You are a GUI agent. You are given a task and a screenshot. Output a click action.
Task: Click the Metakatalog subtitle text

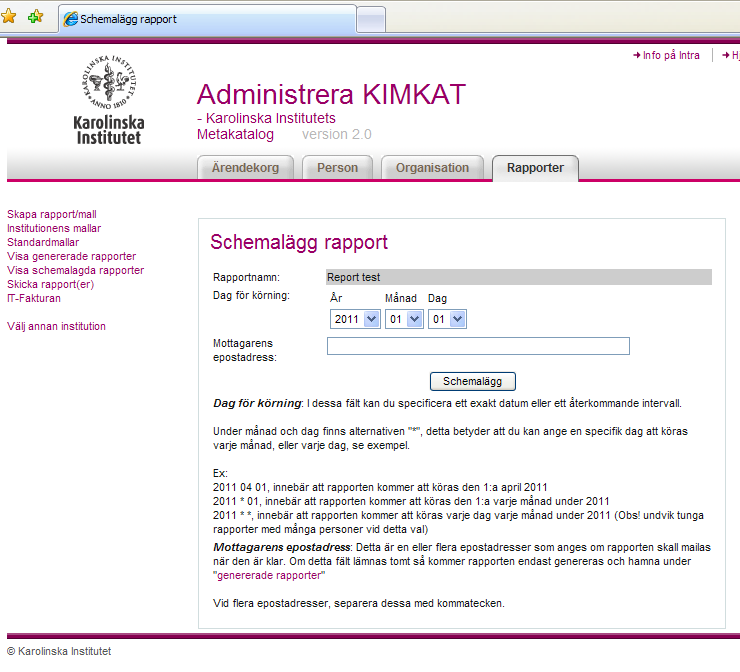tap(235, 134)
